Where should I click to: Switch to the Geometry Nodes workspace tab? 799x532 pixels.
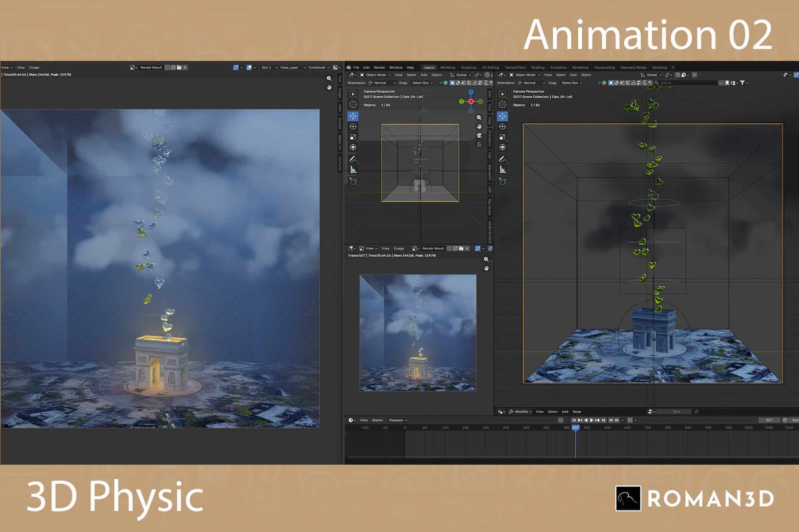pyautogui.click(x=633, y=67)
